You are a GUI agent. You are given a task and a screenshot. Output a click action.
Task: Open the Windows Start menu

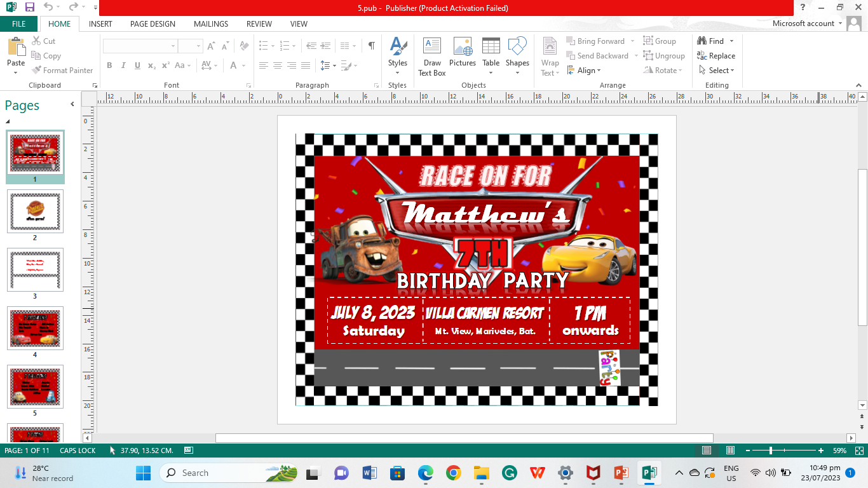click(x=144, y=473)
